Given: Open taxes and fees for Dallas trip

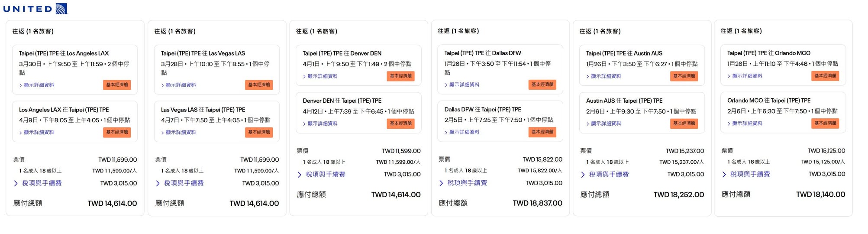Looking at the screenshot, I should pyautogui.click(x=467, y=183).
